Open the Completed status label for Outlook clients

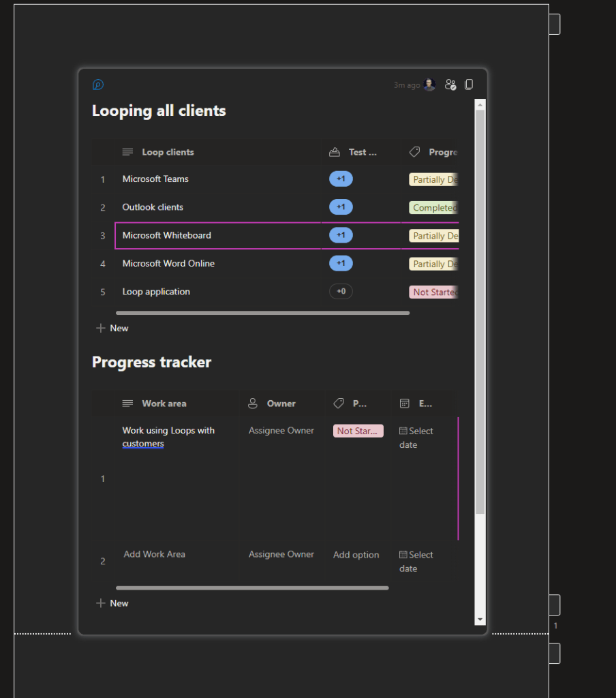433,208
